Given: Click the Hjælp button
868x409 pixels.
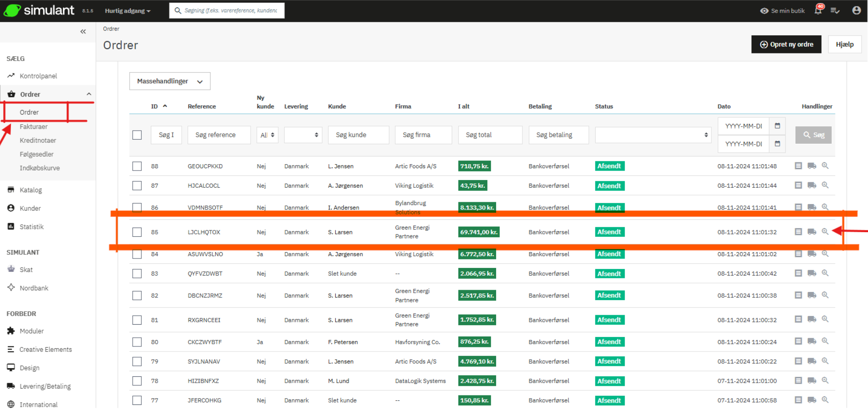Looking at the screenshot, I should 844,44.
